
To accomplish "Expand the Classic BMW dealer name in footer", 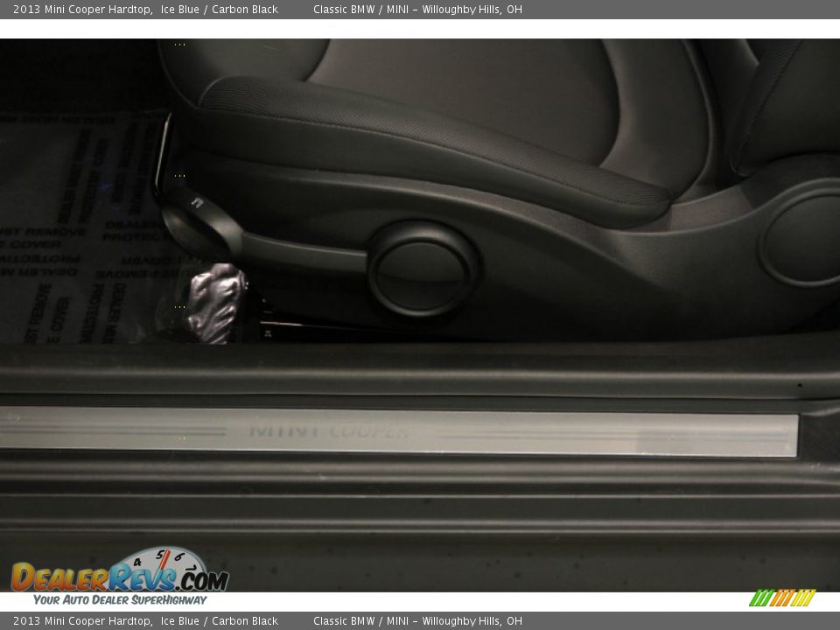I will pos(345,620).
